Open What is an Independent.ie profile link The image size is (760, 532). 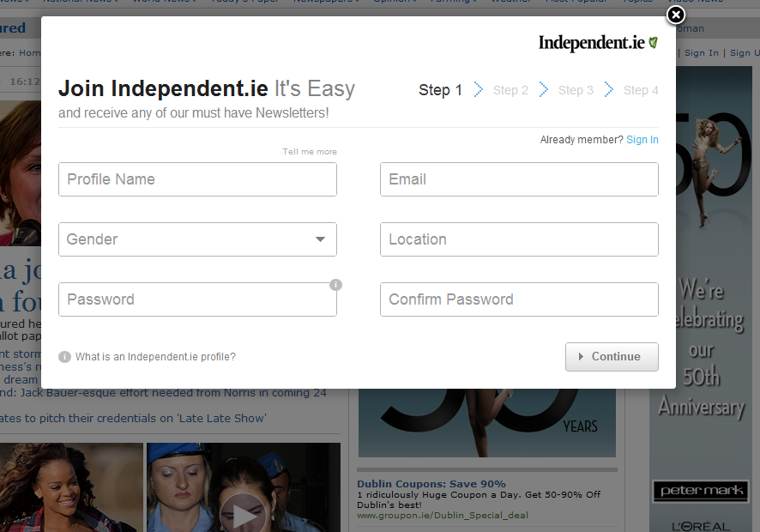pyautogui.click(x=155, y=357)
